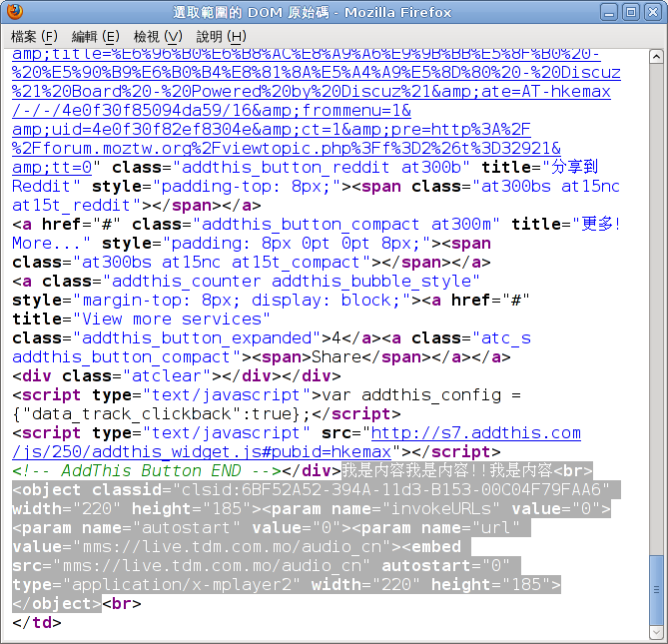Click the vertical scrollbar thumb
Screen dimensions: 668x644
click(x=655, y=587)
